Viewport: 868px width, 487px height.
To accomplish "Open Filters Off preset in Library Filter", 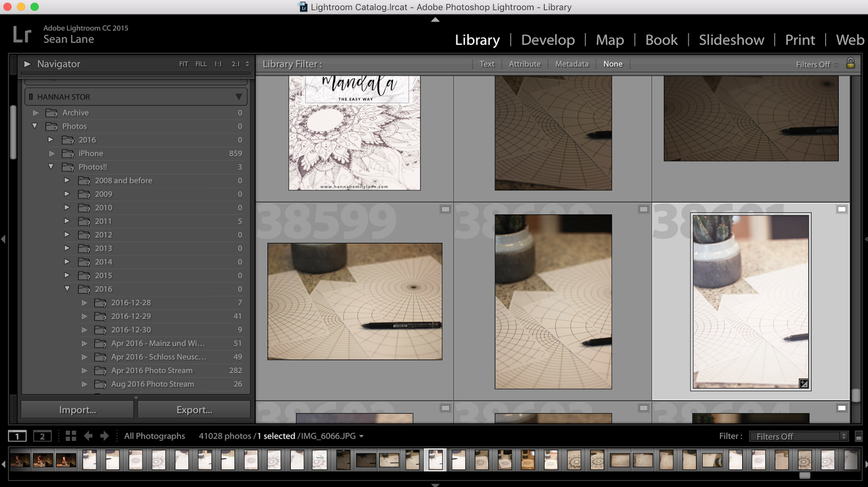I will [817, 64].
